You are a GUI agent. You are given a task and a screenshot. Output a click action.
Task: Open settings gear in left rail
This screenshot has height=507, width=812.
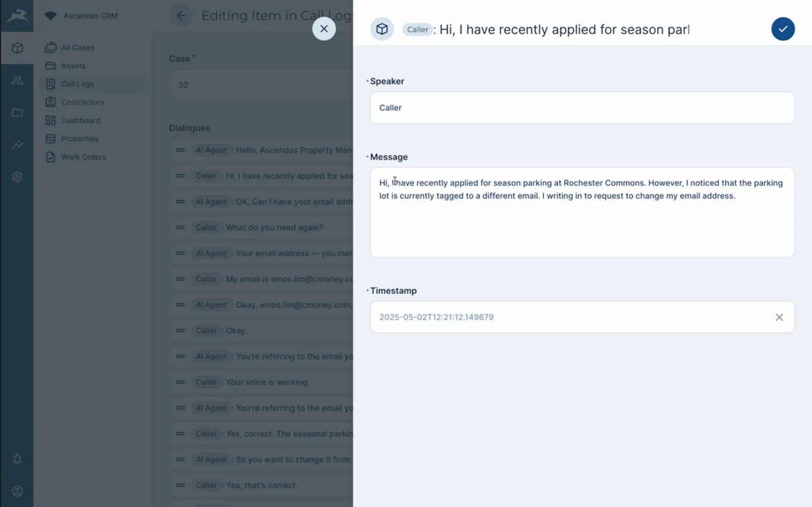tap(17, 177)
